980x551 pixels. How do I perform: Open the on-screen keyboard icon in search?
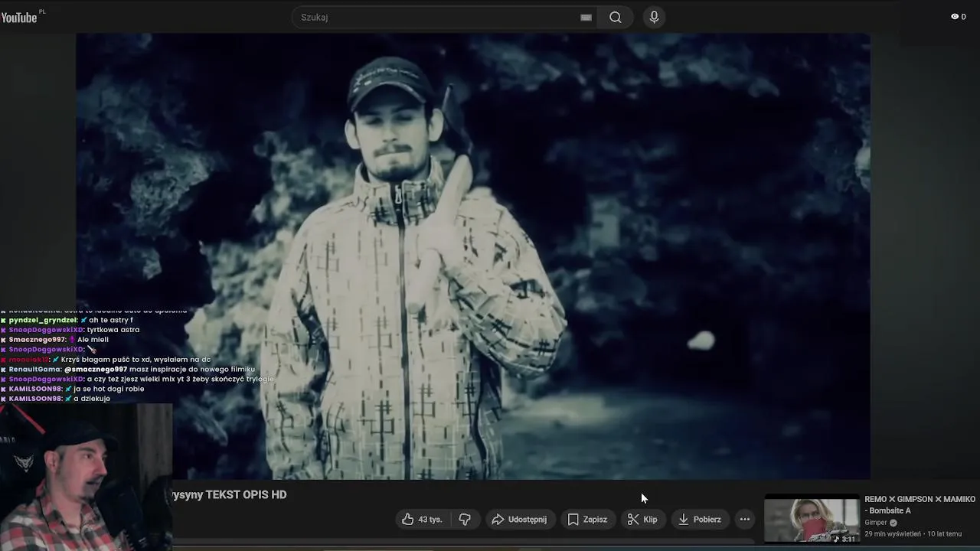click(x=586, y=18)
